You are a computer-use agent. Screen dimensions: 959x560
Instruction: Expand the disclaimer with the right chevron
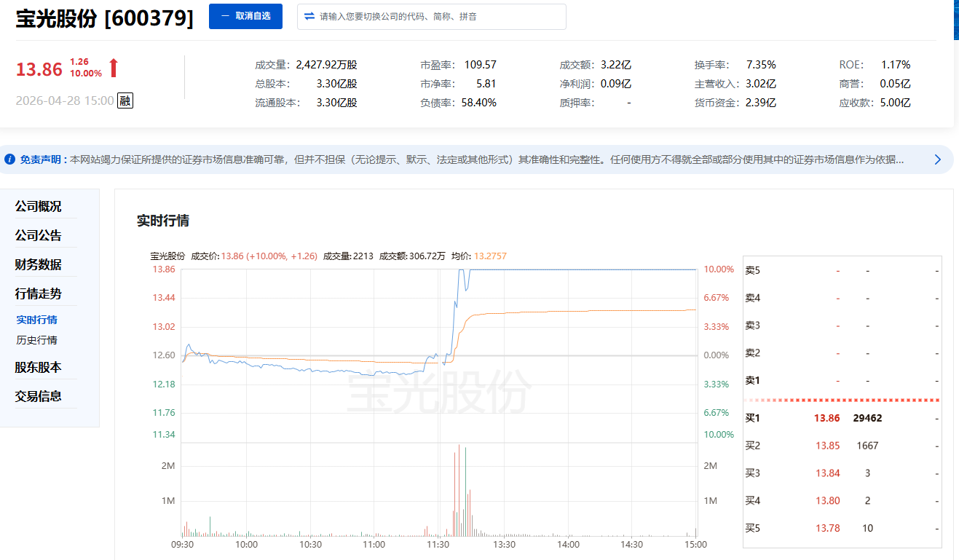tap(938, 159)
